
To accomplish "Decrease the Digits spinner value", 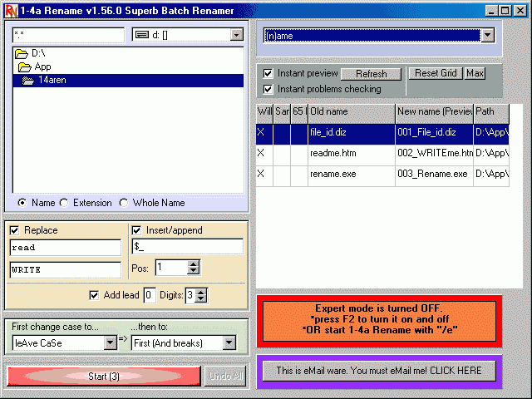I will [201, 298].
